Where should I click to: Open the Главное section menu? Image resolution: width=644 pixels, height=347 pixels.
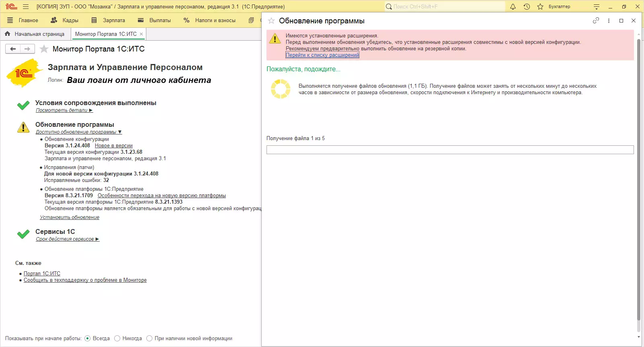[x=29, y=20]
